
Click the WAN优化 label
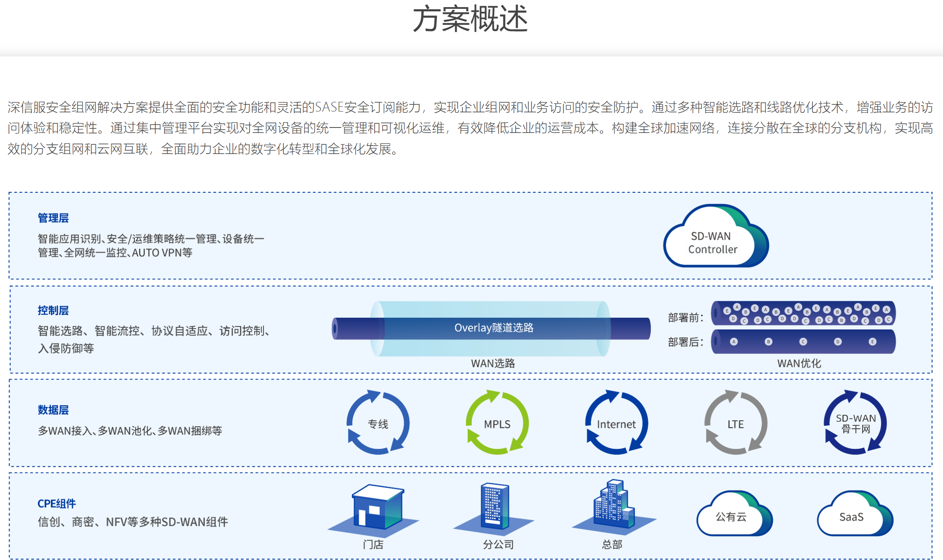pyautogui.click(x=799, y=364)
